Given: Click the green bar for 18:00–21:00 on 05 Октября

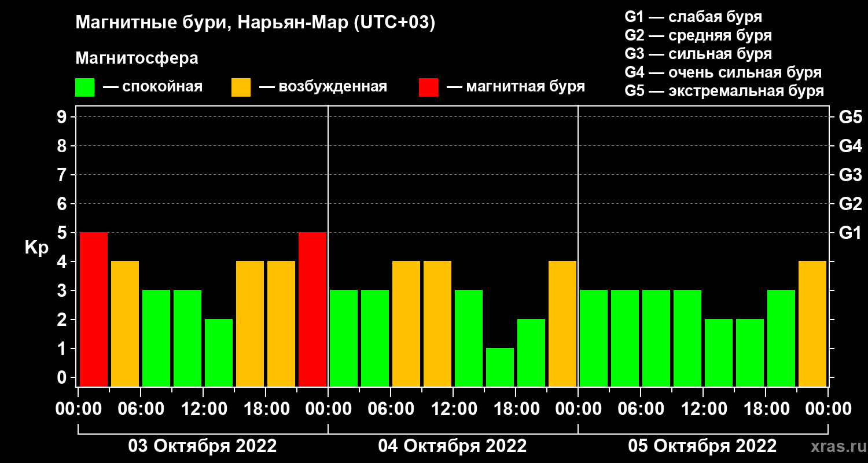Looking at the screenshot, I should click(x=781, y=338).
